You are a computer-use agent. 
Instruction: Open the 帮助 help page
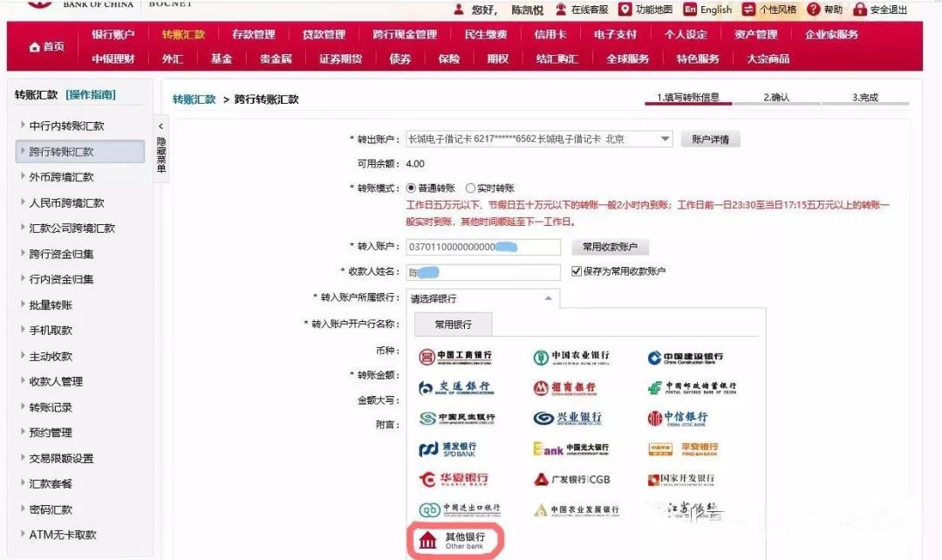(x=825, y=10)
